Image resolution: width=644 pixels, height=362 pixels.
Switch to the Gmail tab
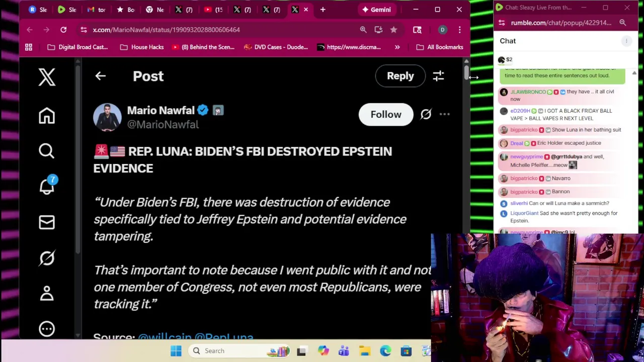coord(96,10)
